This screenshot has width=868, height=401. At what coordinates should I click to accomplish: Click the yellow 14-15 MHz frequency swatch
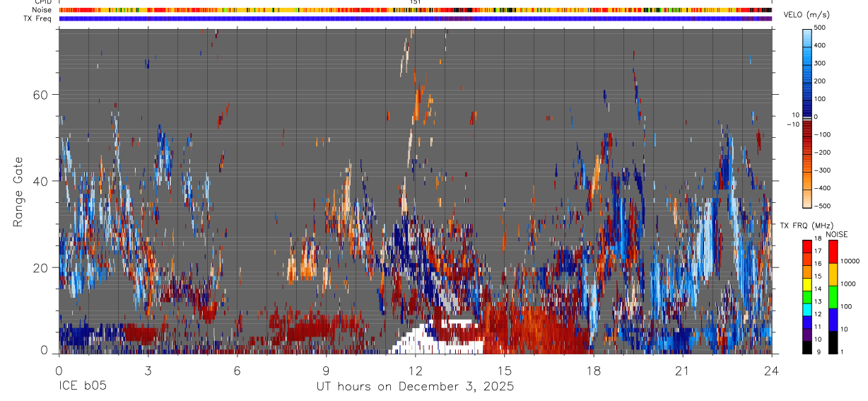click(x=807, y=283)
